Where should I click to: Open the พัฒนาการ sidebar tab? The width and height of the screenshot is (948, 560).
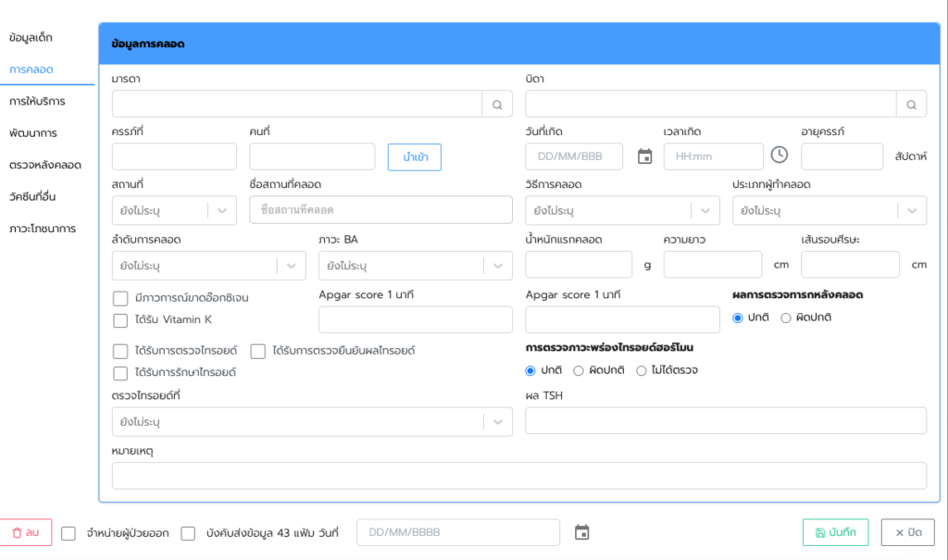point(33,132)
